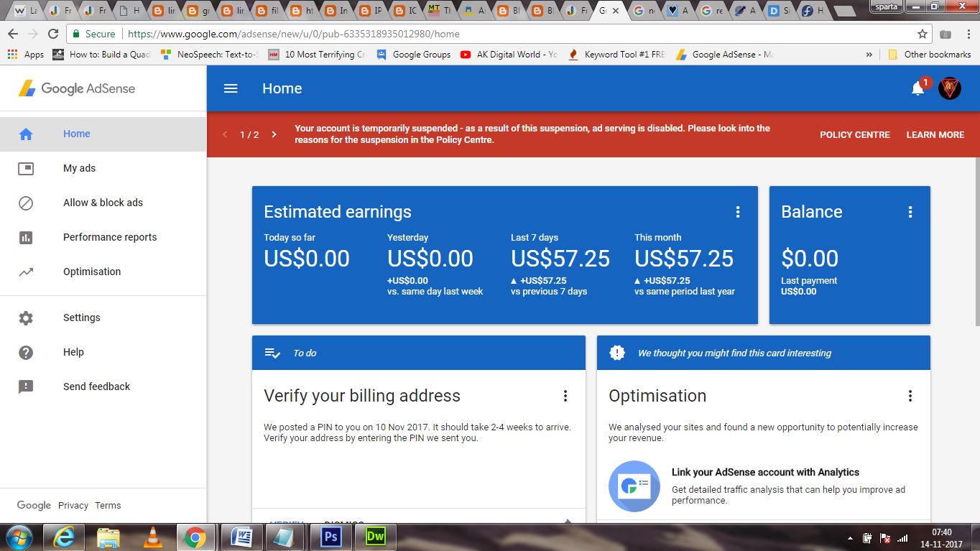Open Other bookmarks folder
The height and width of the screenshot is (551, 980).
coord(930,54)
